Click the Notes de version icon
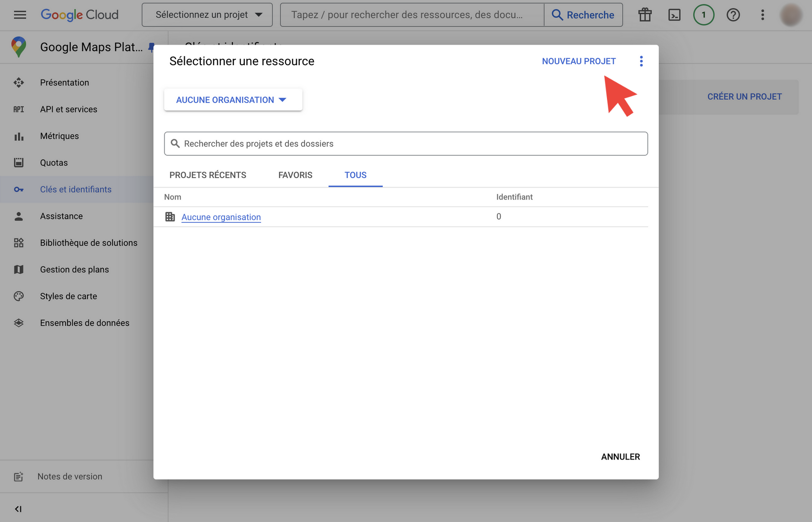 coord(18,477)
